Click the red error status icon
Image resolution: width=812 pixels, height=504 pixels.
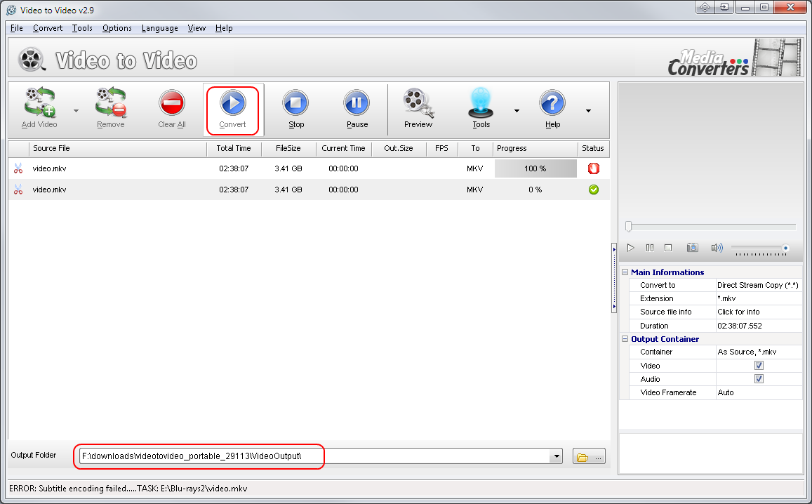pyautogui.click(x=594, y=168)
